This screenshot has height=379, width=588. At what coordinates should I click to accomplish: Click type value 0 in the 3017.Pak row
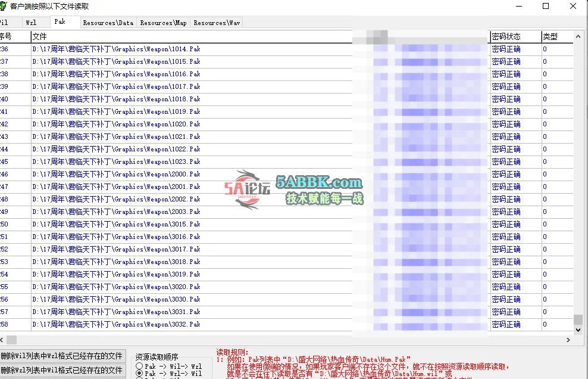tap(545, 250)
